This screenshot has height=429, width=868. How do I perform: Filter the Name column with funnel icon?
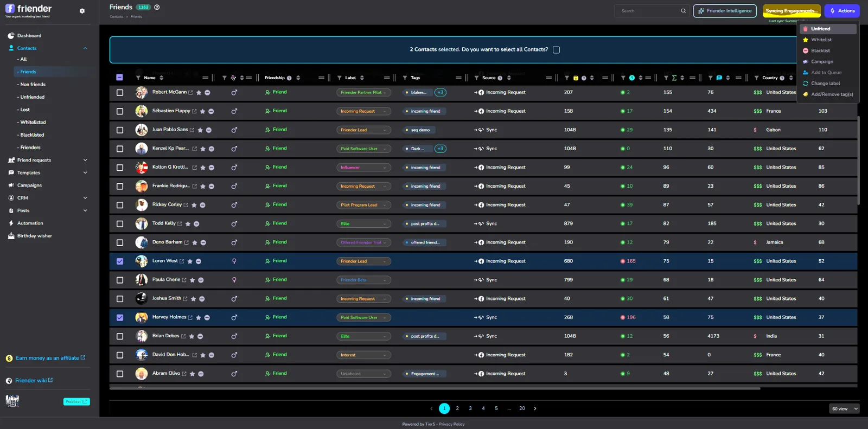[138, 78]
